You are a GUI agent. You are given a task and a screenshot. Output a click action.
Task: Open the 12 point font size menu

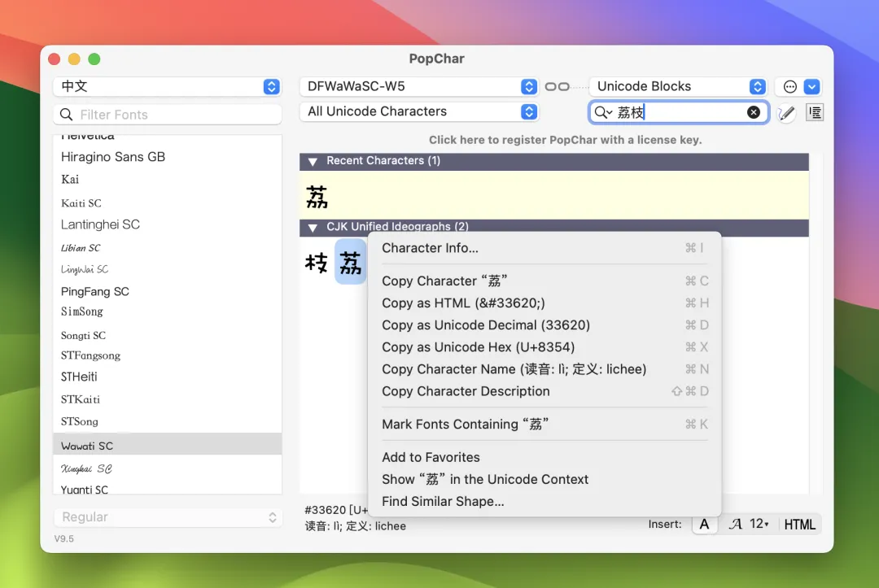[x=759, y=524]
